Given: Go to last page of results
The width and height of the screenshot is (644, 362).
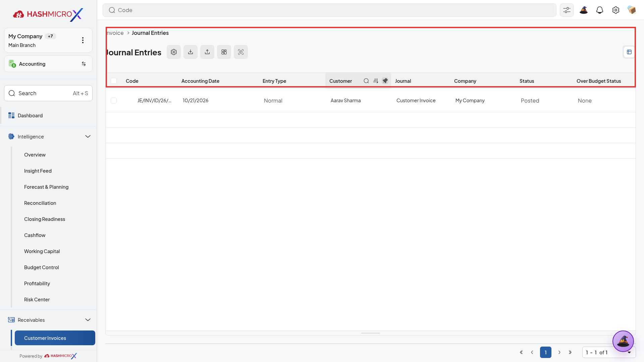Looking at the screenshot, I should click(x=570, y=352).
